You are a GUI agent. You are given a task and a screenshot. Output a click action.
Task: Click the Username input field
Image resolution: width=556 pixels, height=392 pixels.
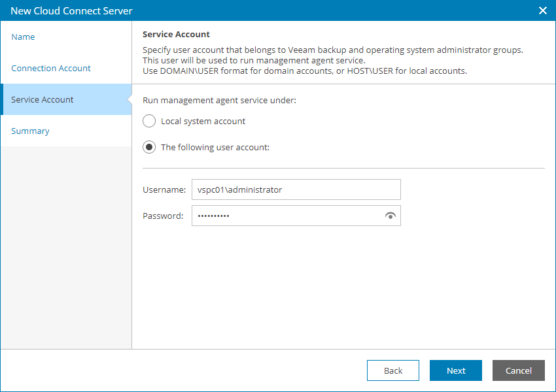296,189
